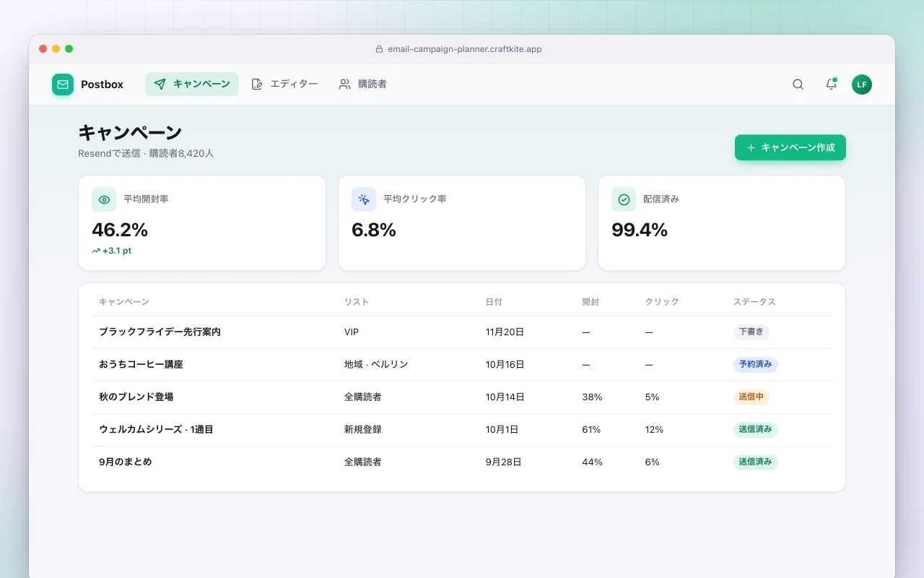Click the キャンペーン作成 button
924x578 pixels.
790,147
